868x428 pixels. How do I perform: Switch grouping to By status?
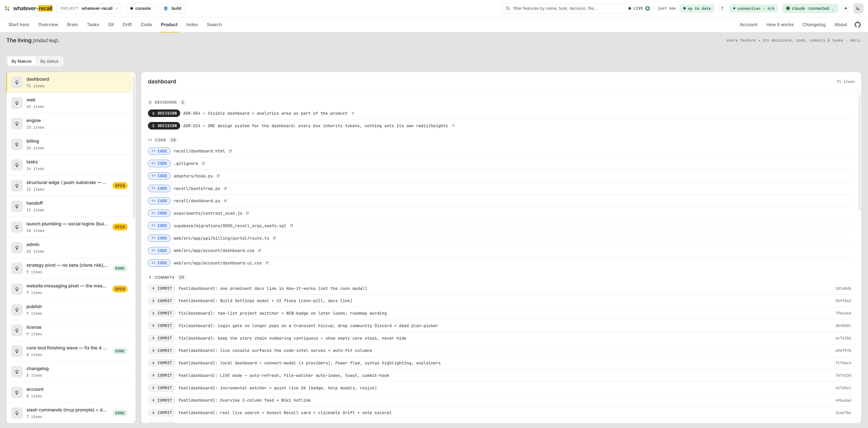point(49,61)
